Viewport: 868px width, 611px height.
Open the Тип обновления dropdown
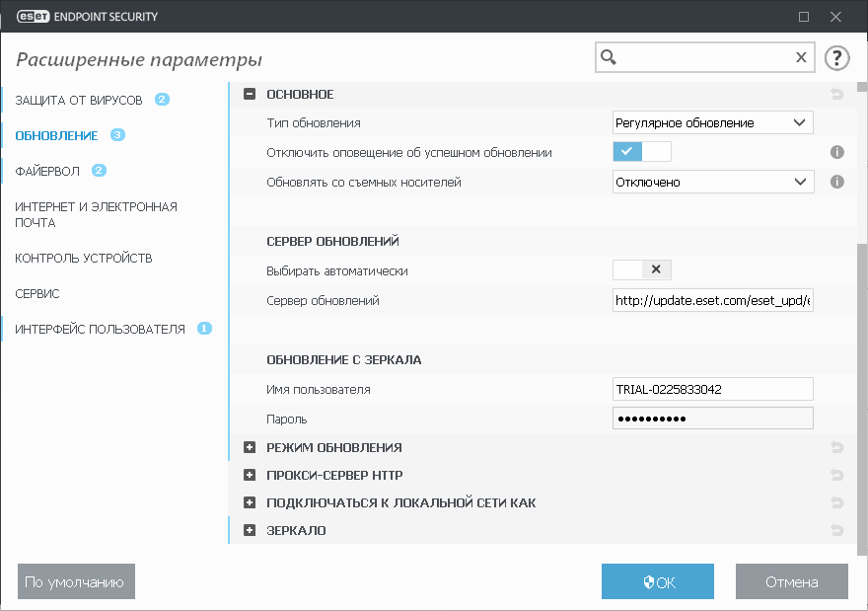click(713, 123)
